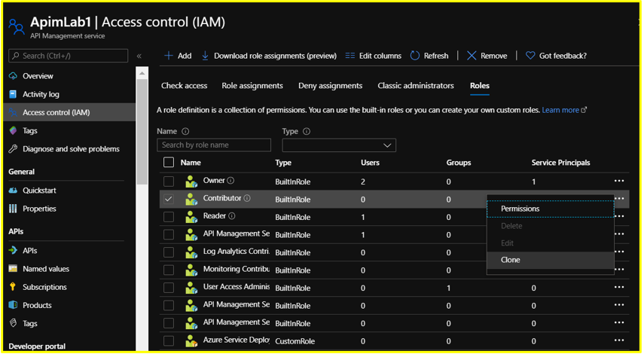Switch to the Check access tab

[184, 85]
